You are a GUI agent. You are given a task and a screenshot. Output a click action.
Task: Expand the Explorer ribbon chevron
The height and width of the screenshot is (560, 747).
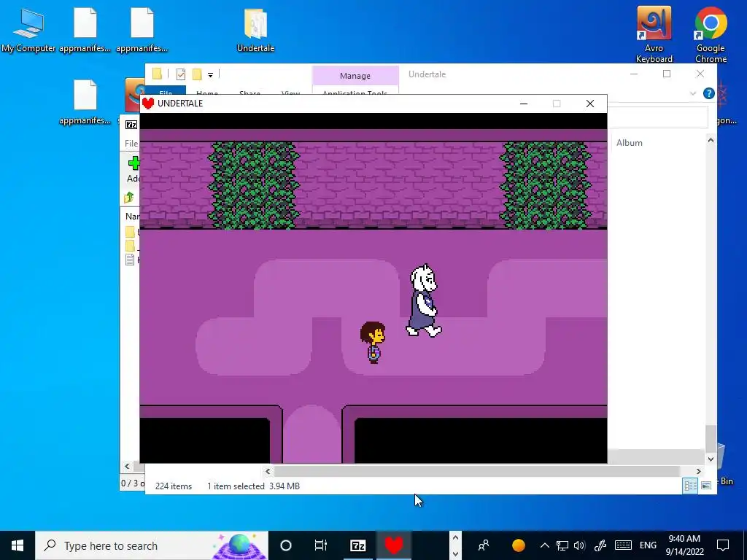[693, 93]
